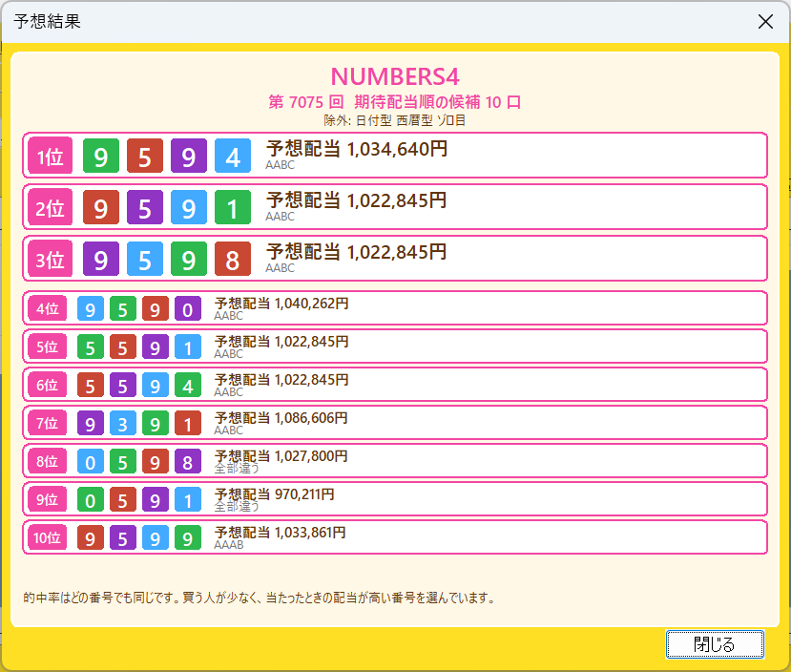Select the 予想配当 1,086,606円 row
Image resolution: width=791 pixels, height=672 pixels.
pyautogui.click(x=395, y=423)
